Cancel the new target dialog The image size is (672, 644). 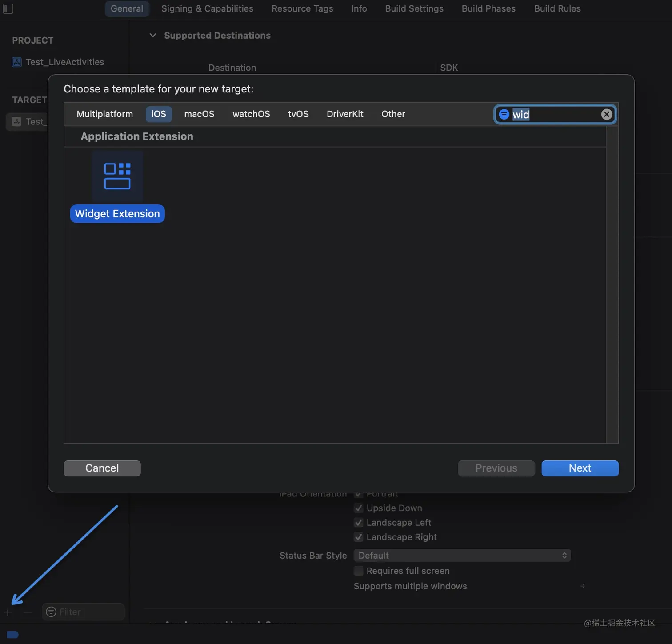102,468
